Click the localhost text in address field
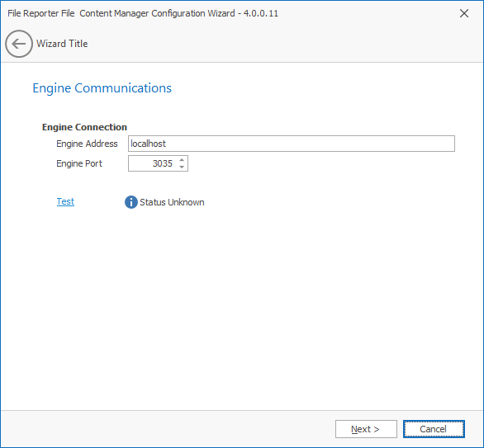Viewport: 484px width, 448px height. [148, 144]
